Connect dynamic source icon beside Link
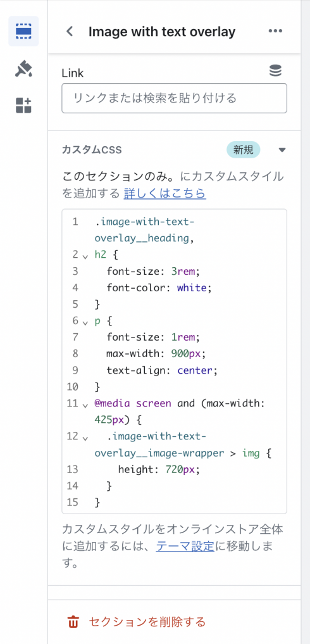310x644 pixels. coord(275,71)
